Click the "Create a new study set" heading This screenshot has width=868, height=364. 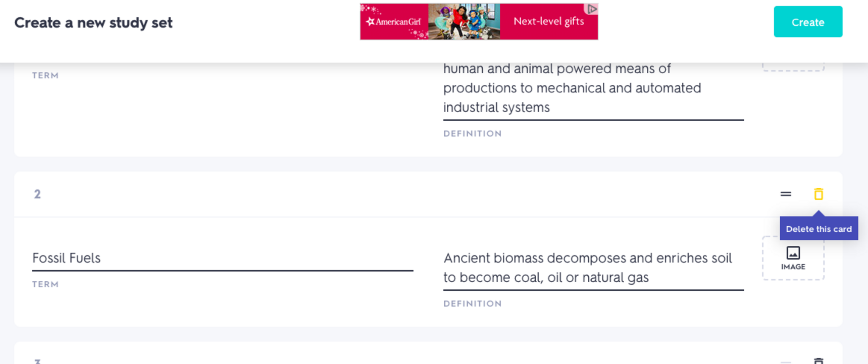pyautogui.click(x=93, y=22)
